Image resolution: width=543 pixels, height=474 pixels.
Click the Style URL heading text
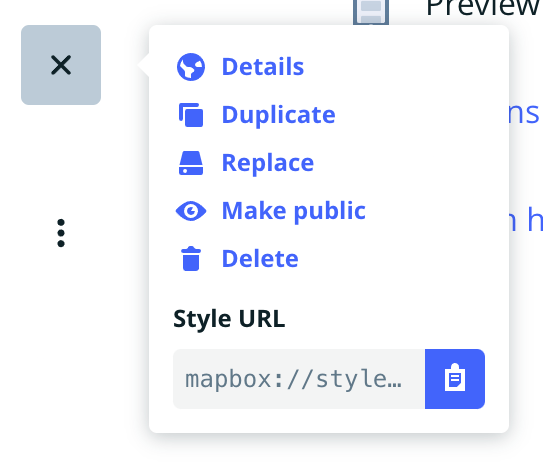(229, 319)
